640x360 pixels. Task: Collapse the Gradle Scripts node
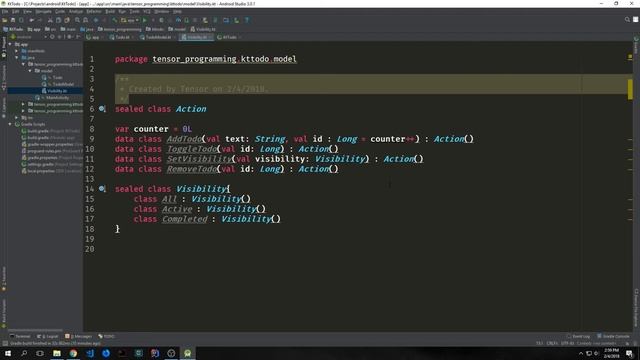click(x=10, y=124)
